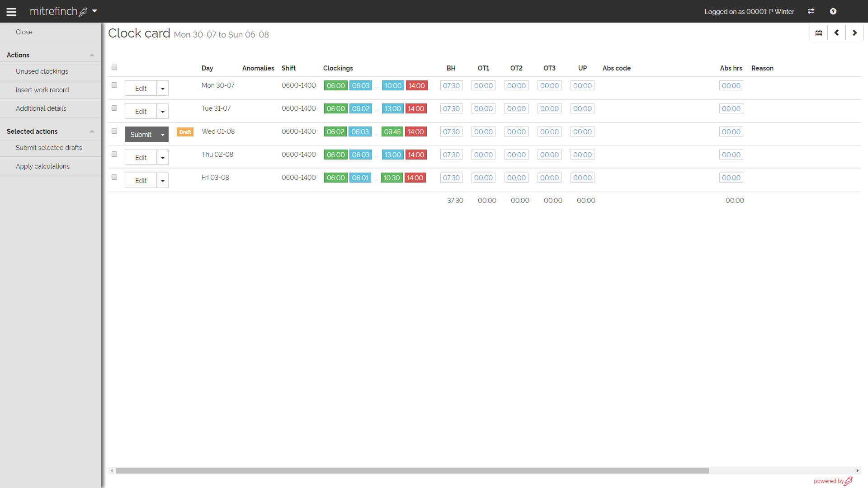Open the hamburger navigation menu
Viewport: 868px width, 488px height.
[x=11, y=11]
